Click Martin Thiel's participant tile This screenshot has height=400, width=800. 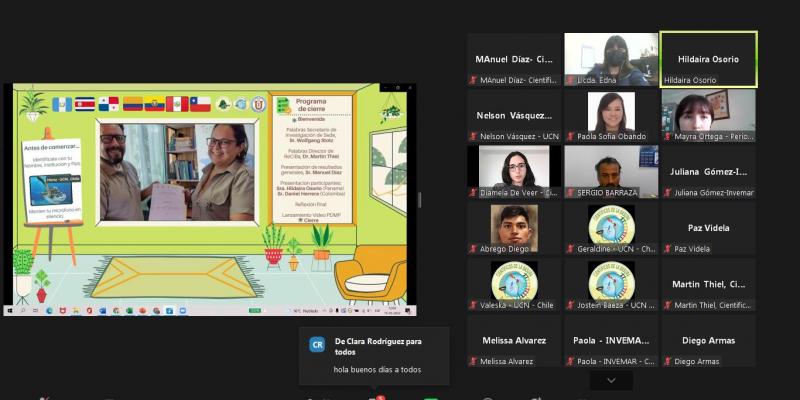(x=708, y=285)
